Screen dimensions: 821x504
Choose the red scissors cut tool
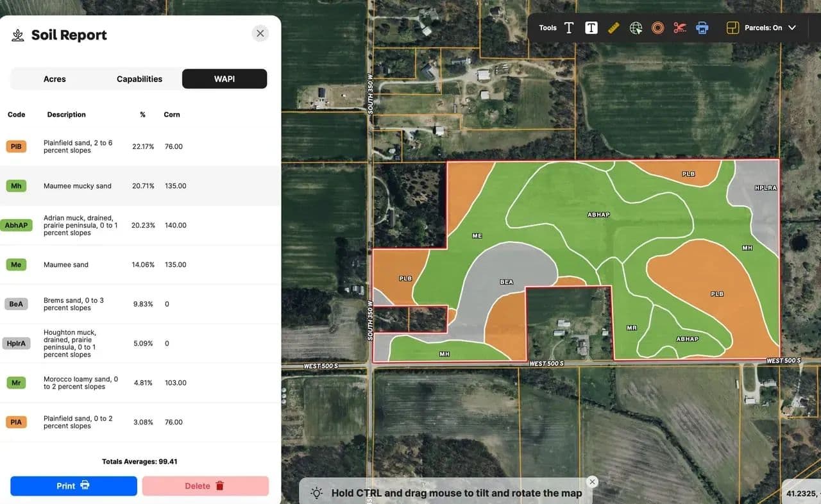(680, 28)
